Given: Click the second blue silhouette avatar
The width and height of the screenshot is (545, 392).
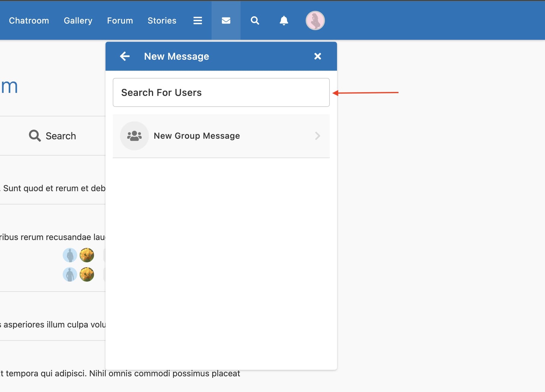Looking at the screenshot, I should (70, 274).
